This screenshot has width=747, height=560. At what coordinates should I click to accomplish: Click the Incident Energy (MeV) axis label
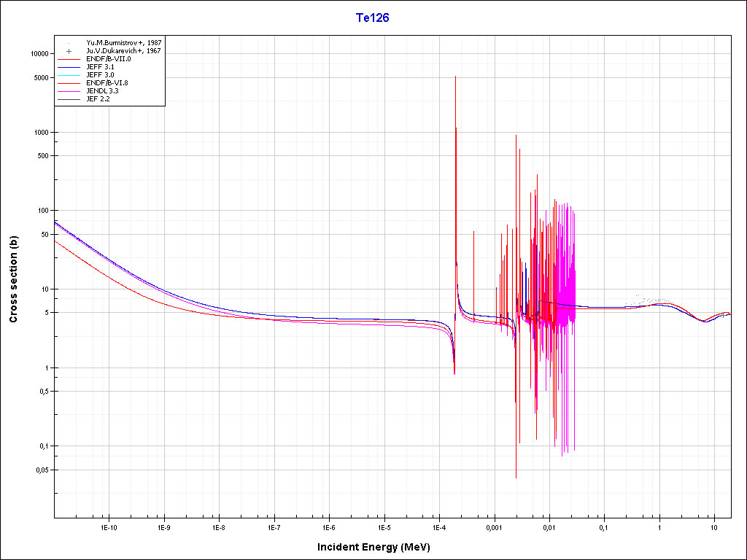click(379, 547)
